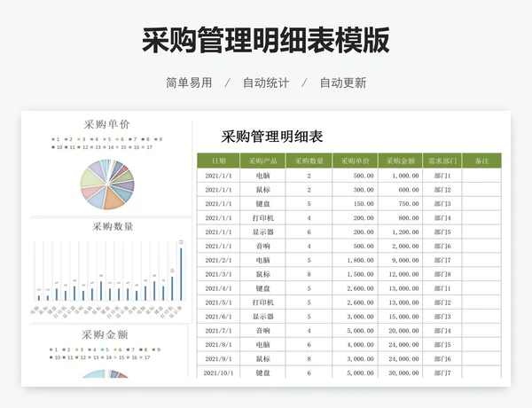Select quantity 8 in the 2021/3/1 row

tap(309, 274)
